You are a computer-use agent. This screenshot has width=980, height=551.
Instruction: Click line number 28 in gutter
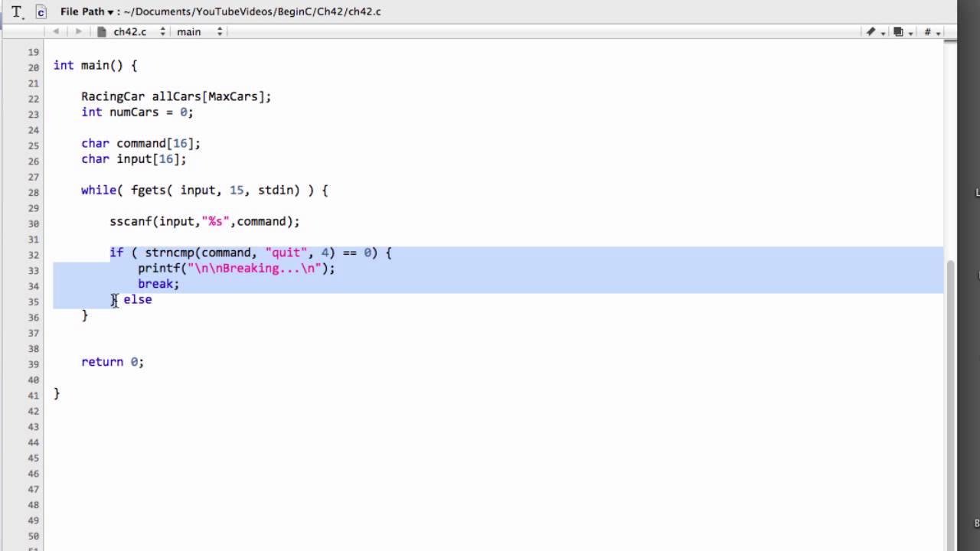coord(33,192)
